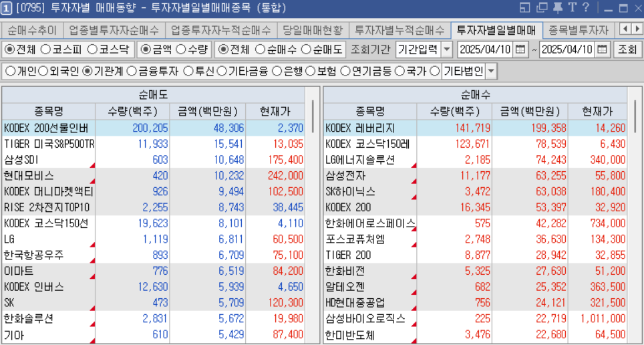The height and width of the screenshot is (345, 644).
Task: Select the TIGER 미국S&P500TR row
Action: (153, 144)
